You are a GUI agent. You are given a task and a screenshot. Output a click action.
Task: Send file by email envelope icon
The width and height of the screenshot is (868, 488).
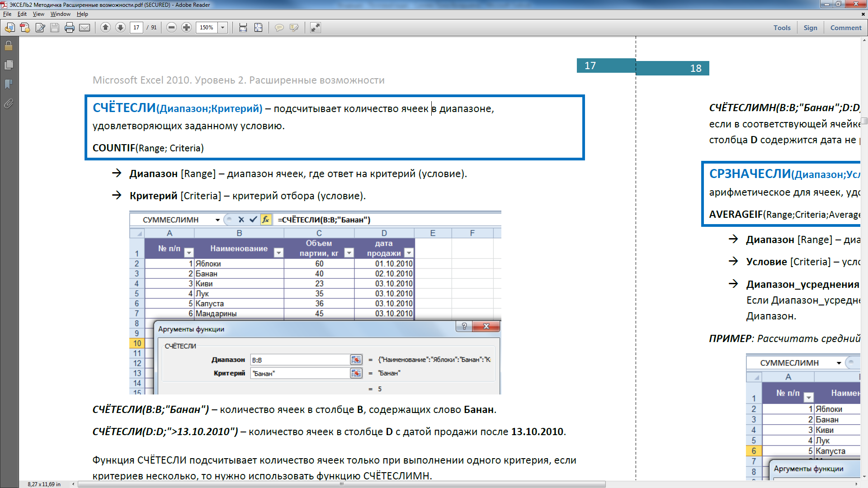click(x=85, y=28)
